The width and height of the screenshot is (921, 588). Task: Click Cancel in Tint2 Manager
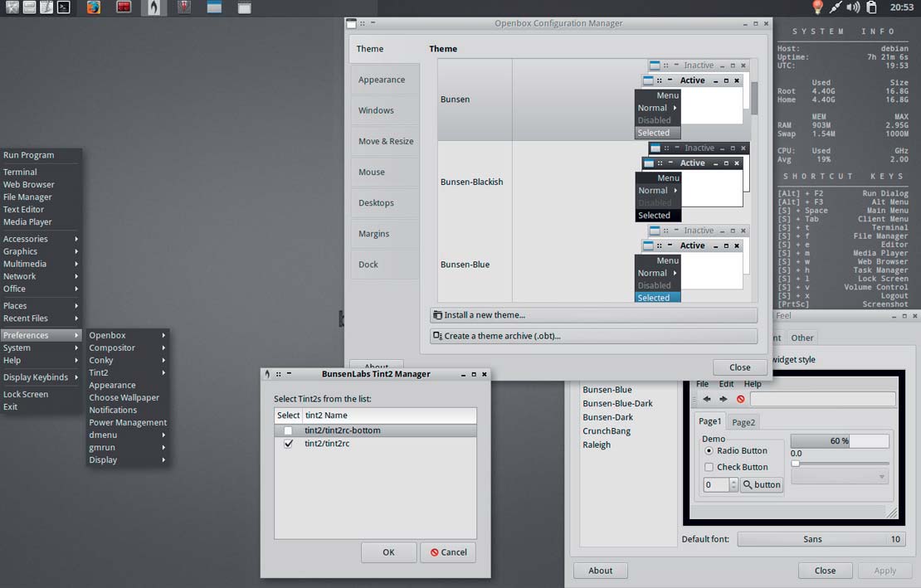point(448,552)
